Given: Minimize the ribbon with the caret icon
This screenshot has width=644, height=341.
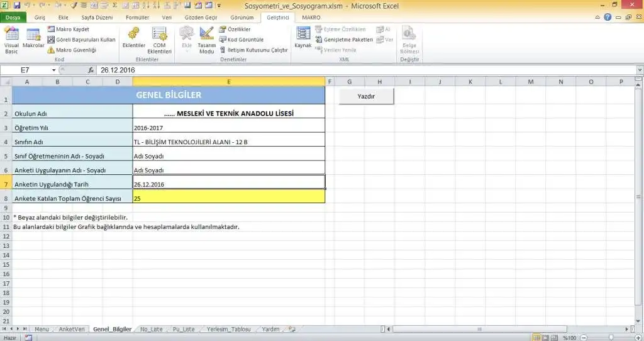Looking at the screenshot, I should pyautogui.click(x=597, y=17).
